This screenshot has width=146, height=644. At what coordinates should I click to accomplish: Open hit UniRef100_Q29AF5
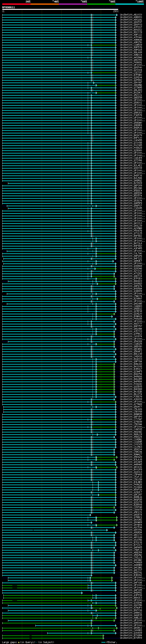pyautogui.click(x=131, y=371)
